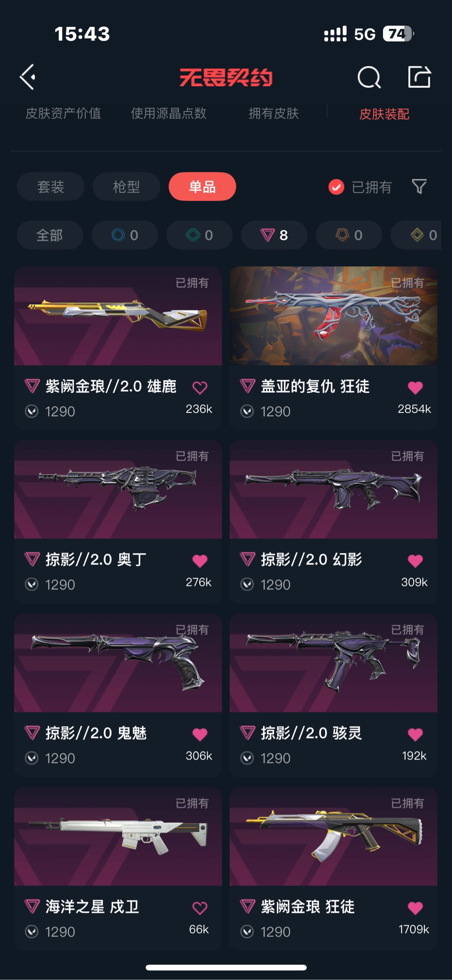Select the pink triangle tier with 8
The width and height of the screenshot is (452, 980).
tap(274, 235)
